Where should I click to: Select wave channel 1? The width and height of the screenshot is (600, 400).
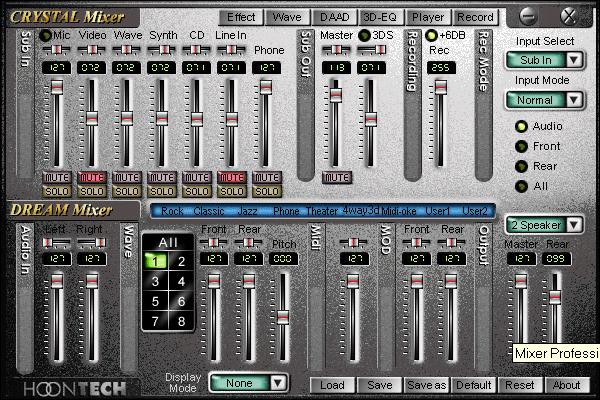click(155, 261)
